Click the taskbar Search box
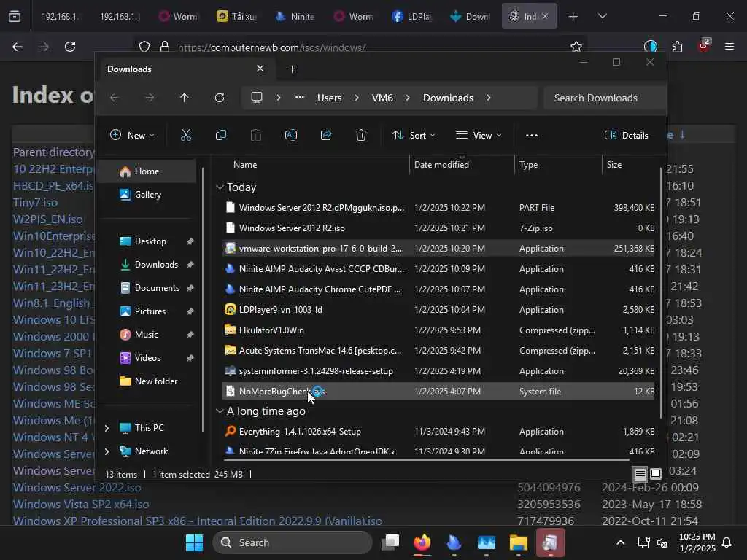The width and height of the screenshot is (747, 560). pyautogui.click(x=293, y=542)
